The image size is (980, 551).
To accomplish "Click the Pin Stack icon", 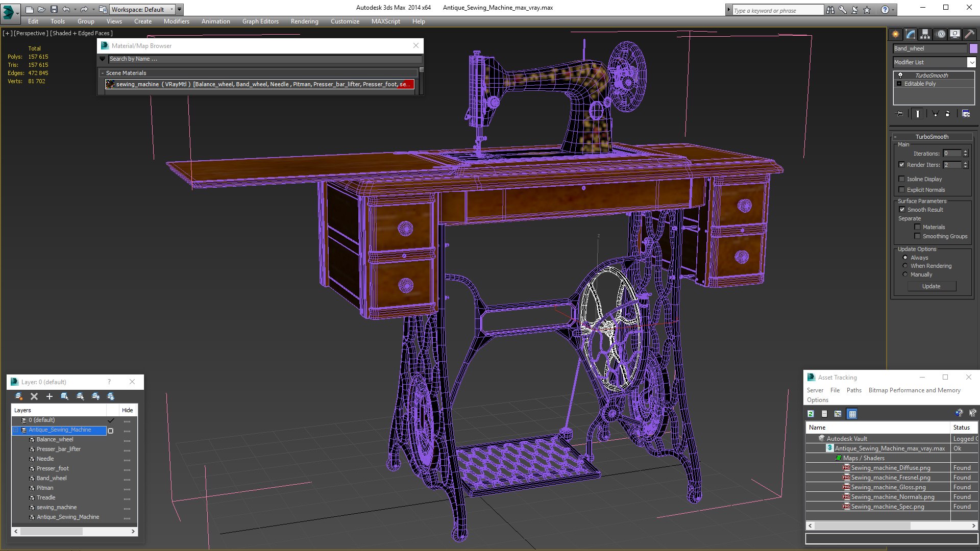I will point(900,114).
